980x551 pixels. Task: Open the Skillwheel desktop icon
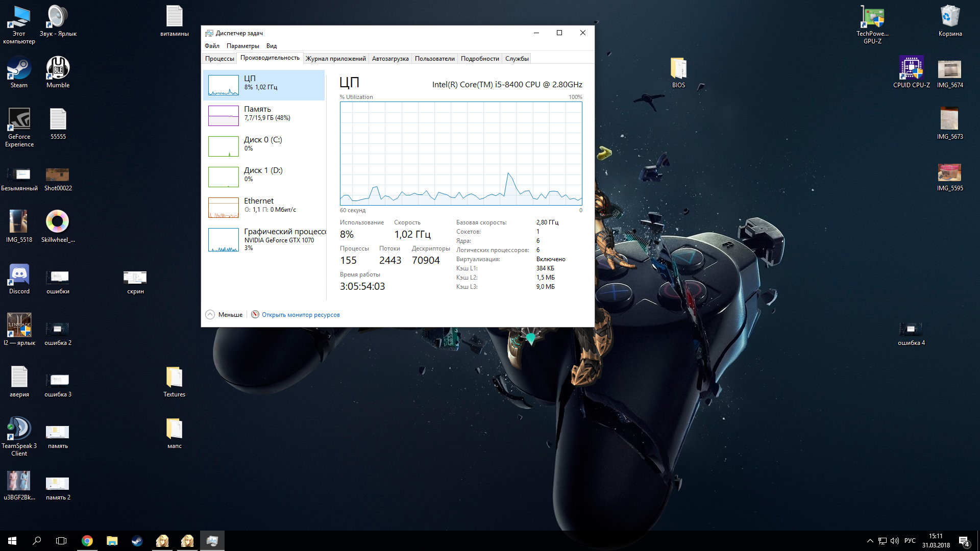pos(58,227)
